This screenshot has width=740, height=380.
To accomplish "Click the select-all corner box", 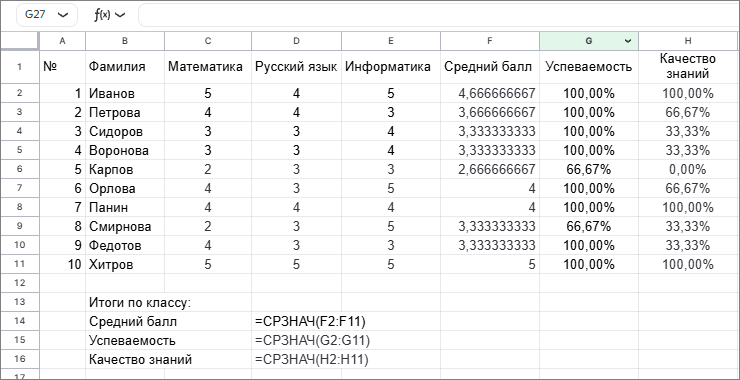I will coord(19,41).
